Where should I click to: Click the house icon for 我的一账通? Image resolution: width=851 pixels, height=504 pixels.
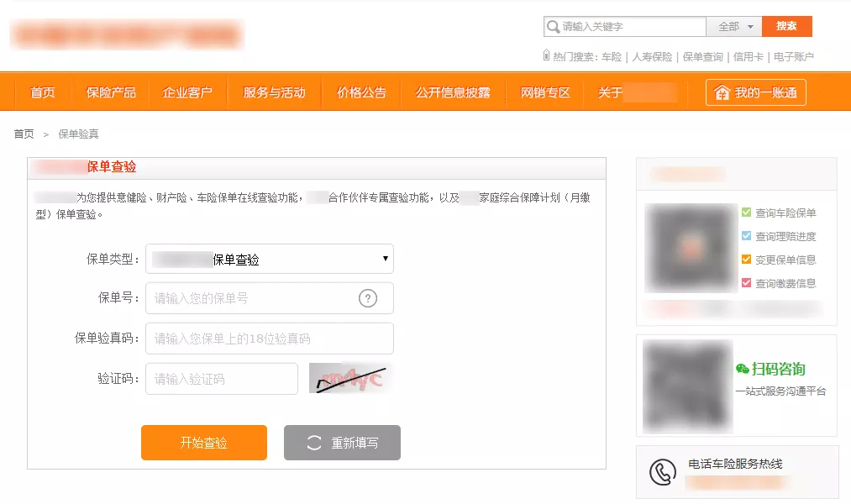[x=722, y=93]
